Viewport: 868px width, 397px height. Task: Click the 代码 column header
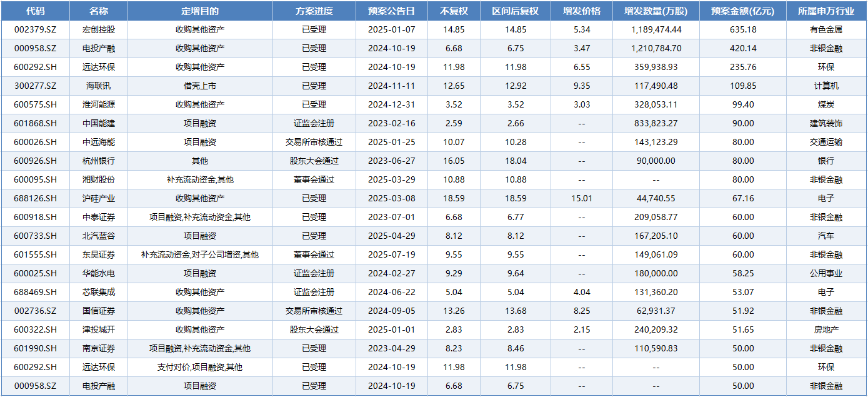pos(35,11)
